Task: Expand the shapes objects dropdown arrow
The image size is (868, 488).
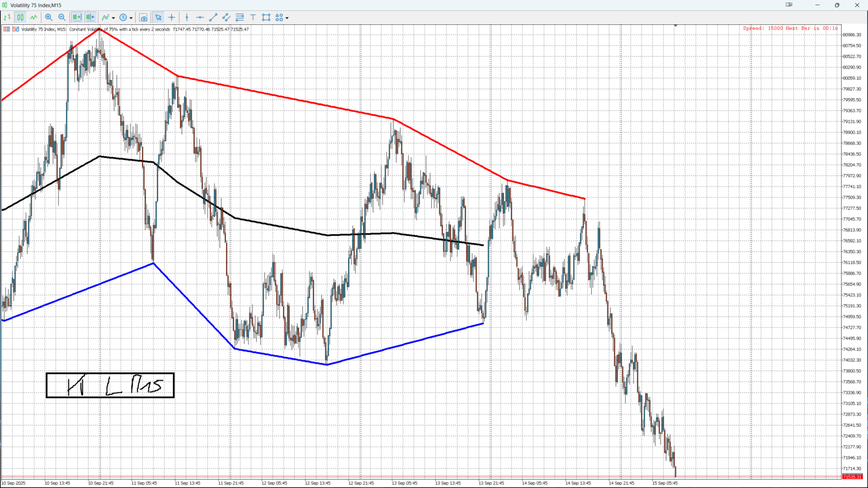Action: (287, 18)
